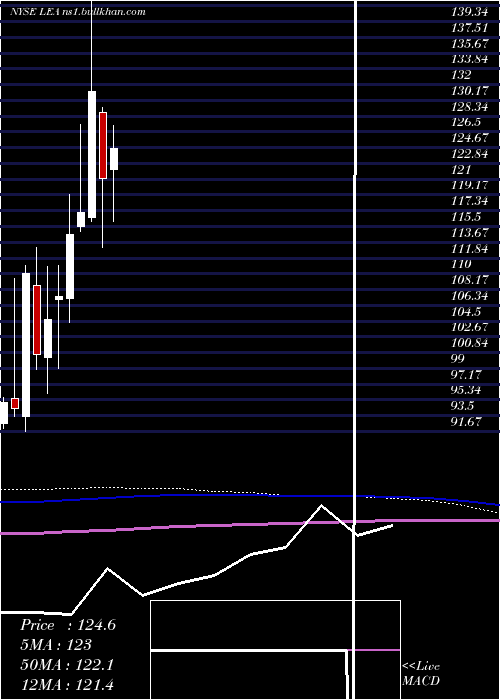
Task: Click the 119.17 price axis label
Action: 469,185
